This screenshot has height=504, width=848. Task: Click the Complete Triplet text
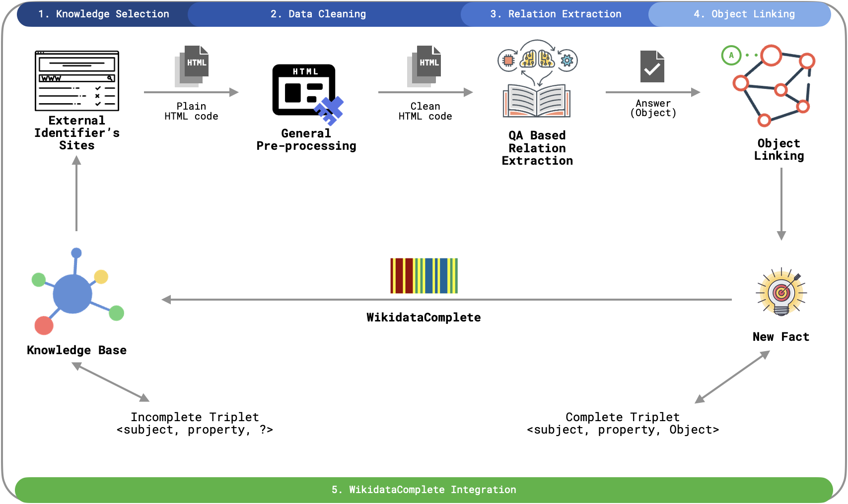pyautogui.click(x=623, y=423)
